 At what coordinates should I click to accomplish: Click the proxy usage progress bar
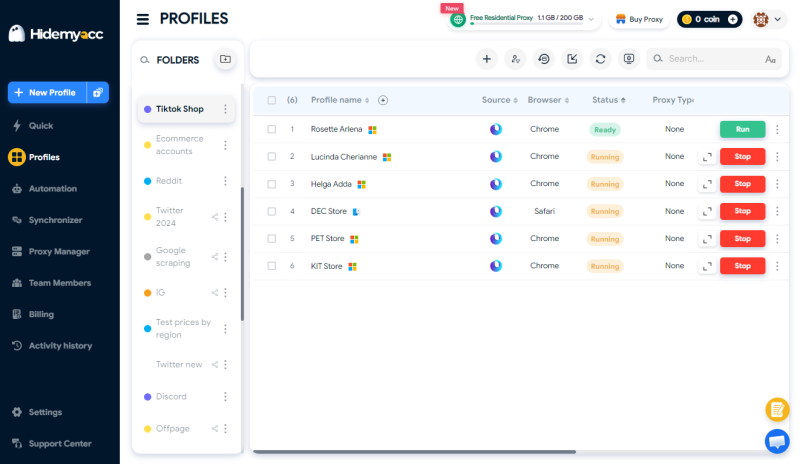pyautogui.click(x=527, y=23)
